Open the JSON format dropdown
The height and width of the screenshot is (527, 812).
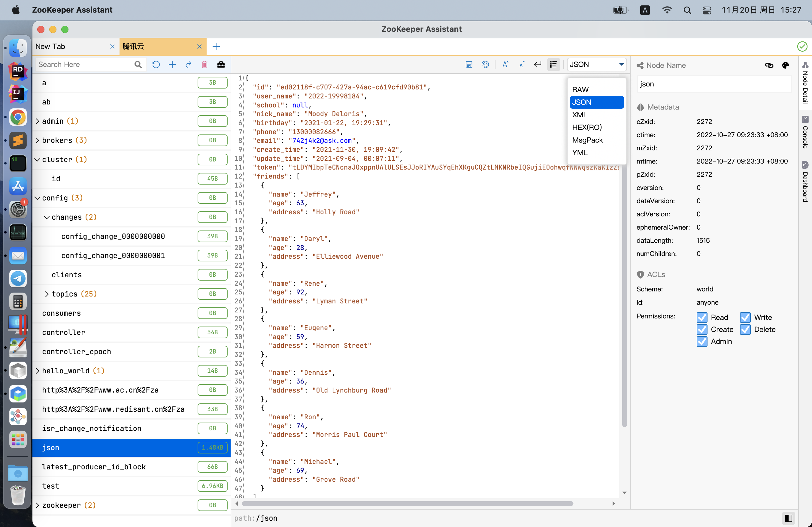(596, 65)
